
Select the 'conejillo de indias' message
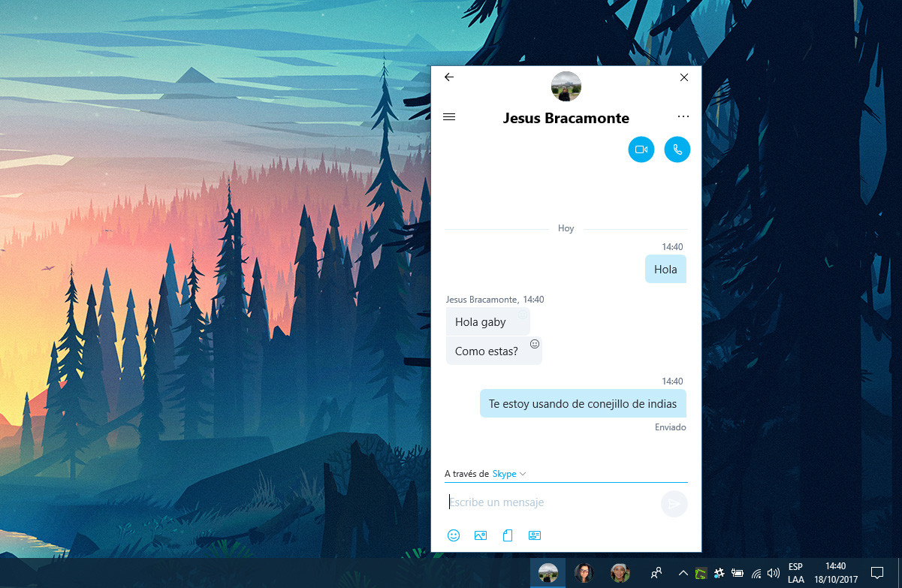coord(583,404)
